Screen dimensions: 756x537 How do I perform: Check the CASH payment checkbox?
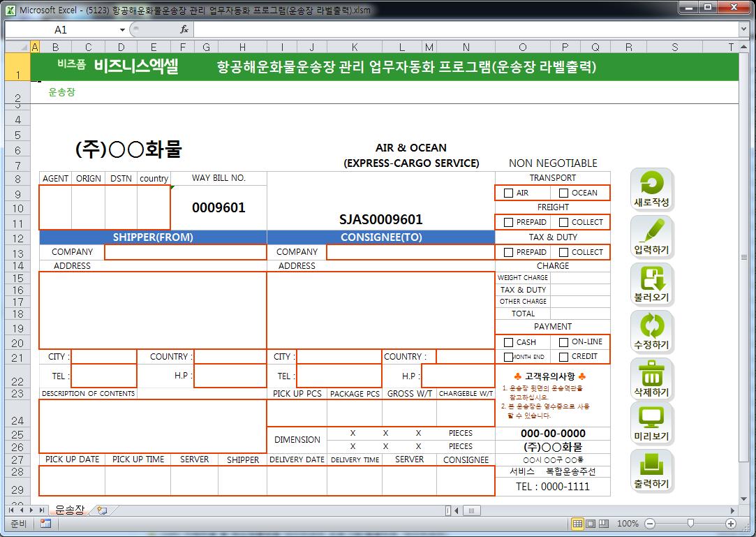point(508,342)
